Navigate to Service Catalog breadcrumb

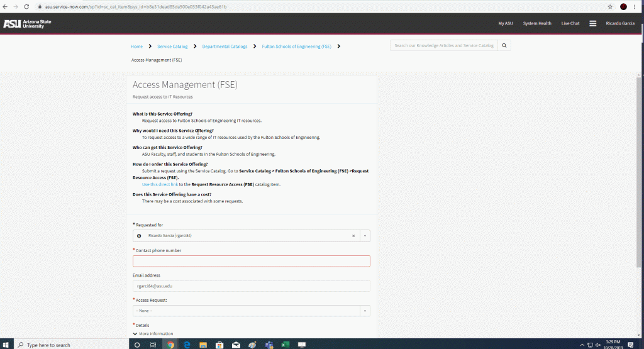pyautogui.click(x=172, y=47)
